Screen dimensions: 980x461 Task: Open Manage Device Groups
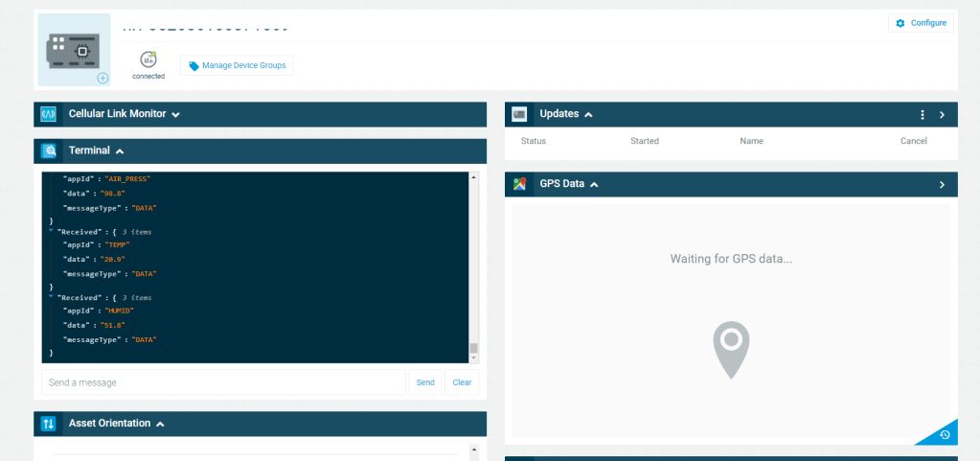237,65
